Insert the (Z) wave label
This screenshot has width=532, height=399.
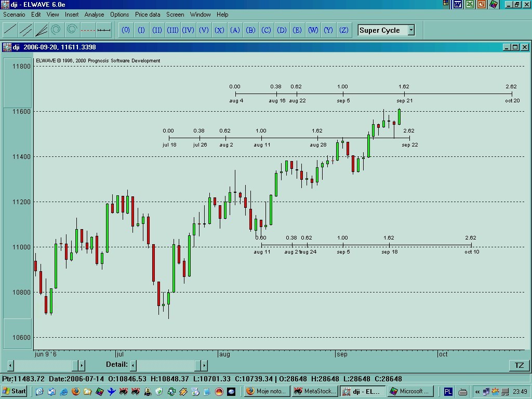(344, 30)
